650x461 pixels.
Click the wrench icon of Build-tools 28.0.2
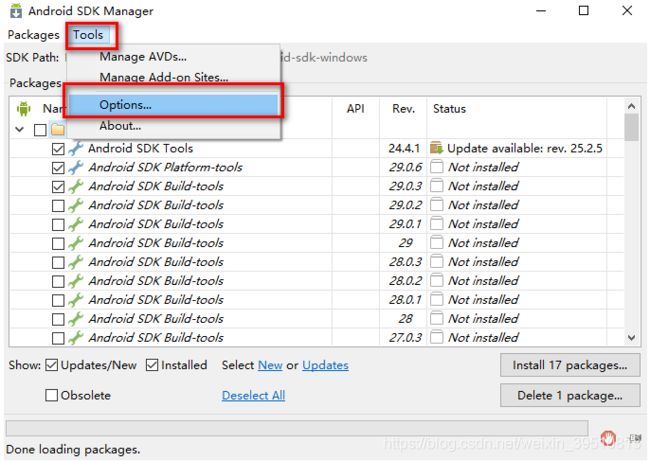click(76, 281)
